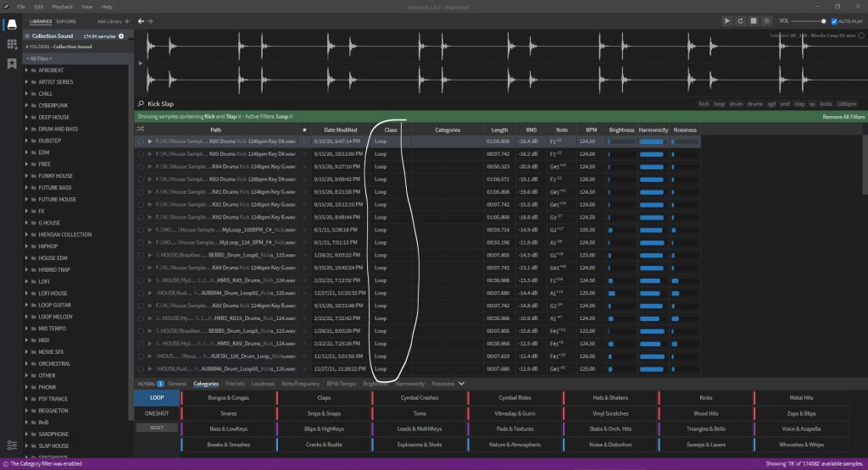The width and height of the screenshot is (868, 470).
Task: Add the 'clap' suggested search tag
Action: click(799, 104)
